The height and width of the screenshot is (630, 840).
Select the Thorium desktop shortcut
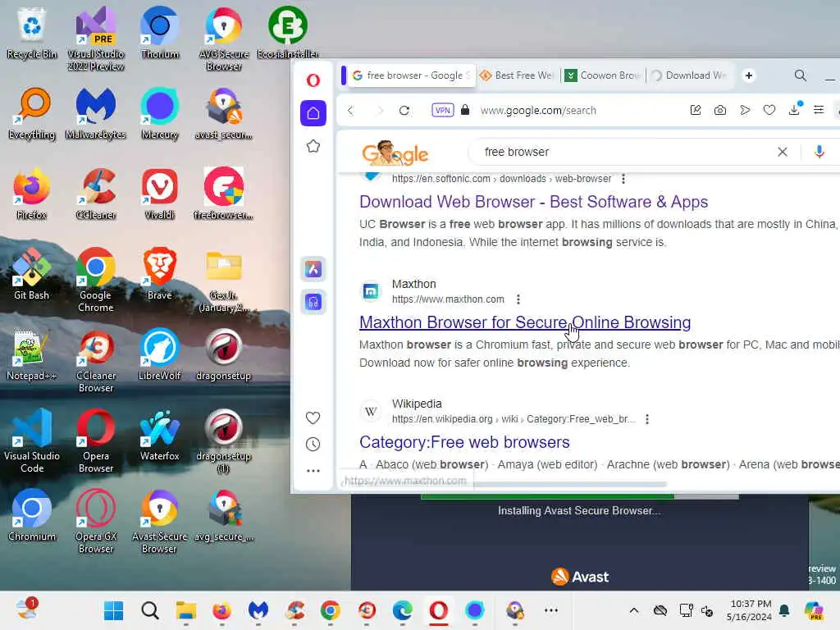point(160,33)
